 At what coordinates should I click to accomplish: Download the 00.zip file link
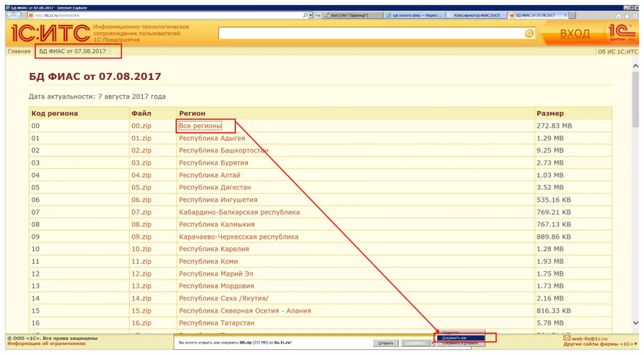141,126
